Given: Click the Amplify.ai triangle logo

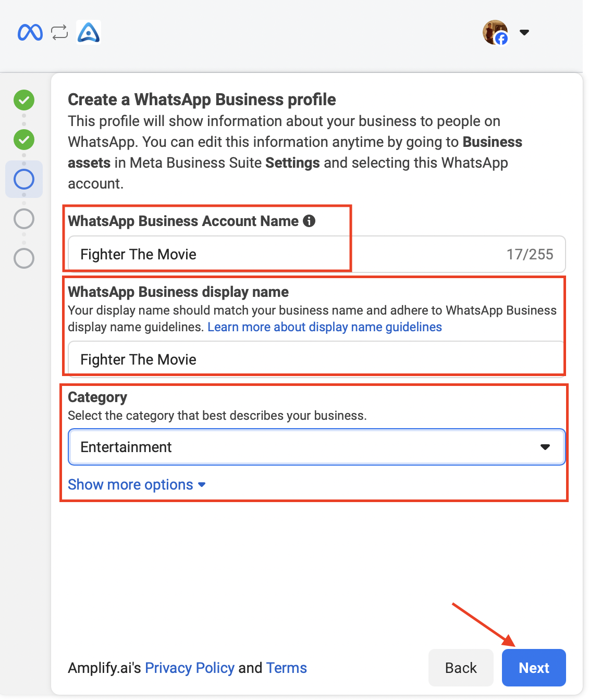Looking at the screenshot, I should pyautogui.click(x=88, y=32).
